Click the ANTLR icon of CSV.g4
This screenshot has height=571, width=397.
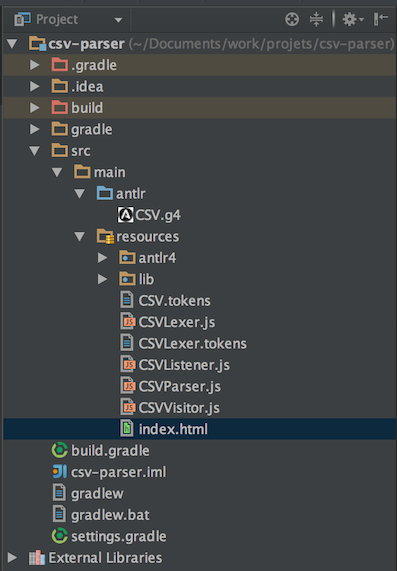click(x=125, y=215)
